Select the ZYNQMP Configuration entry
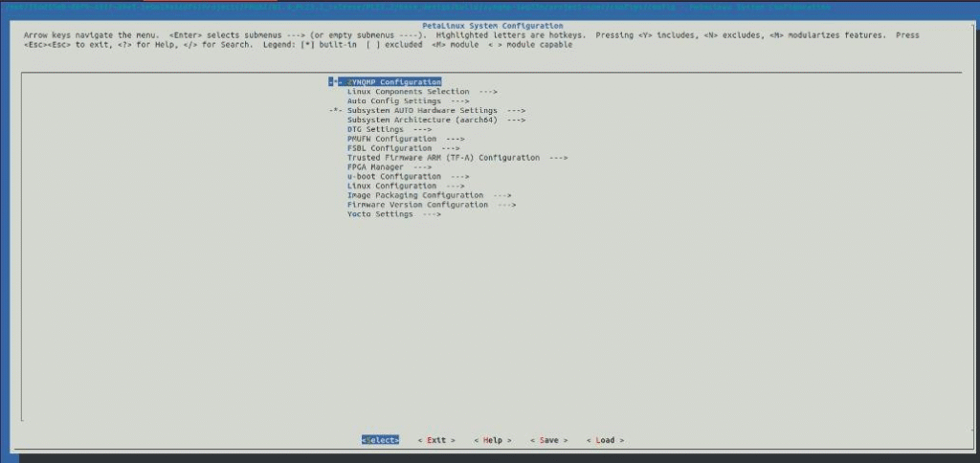This screenshot has width=980, height=463. point(385,82)
